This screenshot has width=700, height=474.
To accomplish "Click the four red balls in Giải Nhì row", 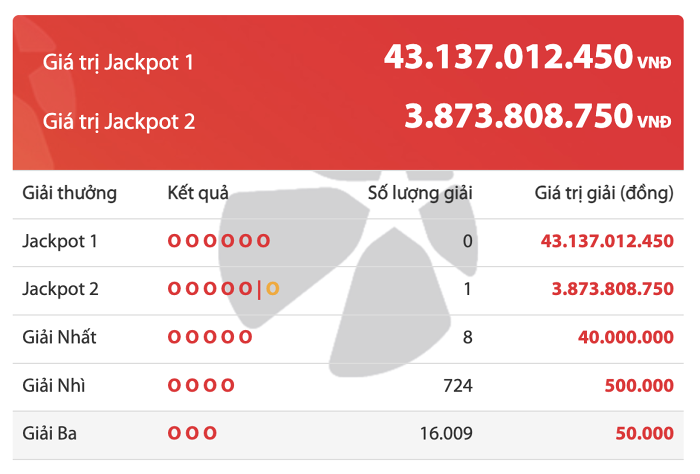I will tap(201, 385).
